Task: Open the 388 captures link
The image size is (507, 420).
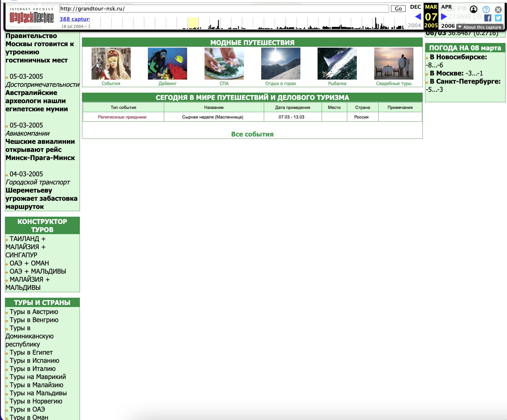Action: click(x=75, y=19)
